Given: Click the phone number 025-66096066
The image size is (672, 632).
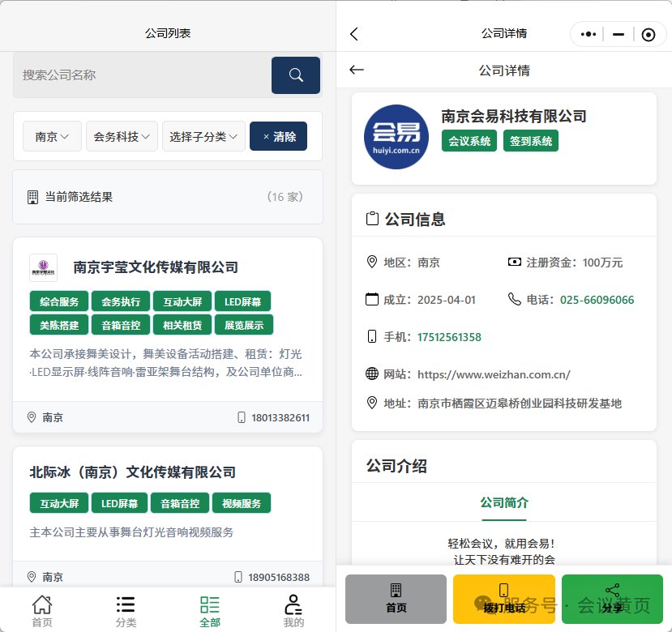Looking at the screenshot, I should pyautogui.click(x=597, y=300).
